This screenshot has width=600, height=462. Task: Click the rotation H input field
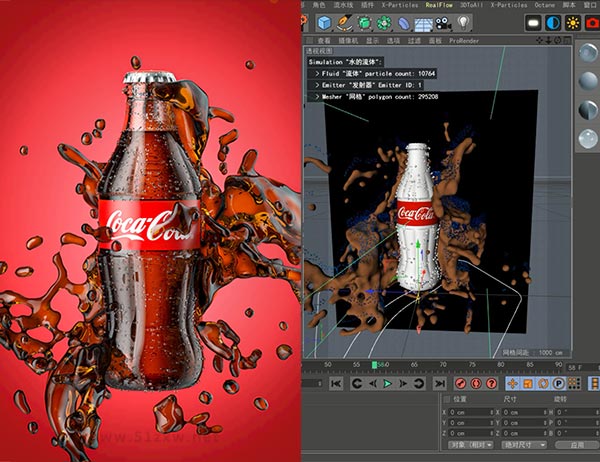pos(577,412)
